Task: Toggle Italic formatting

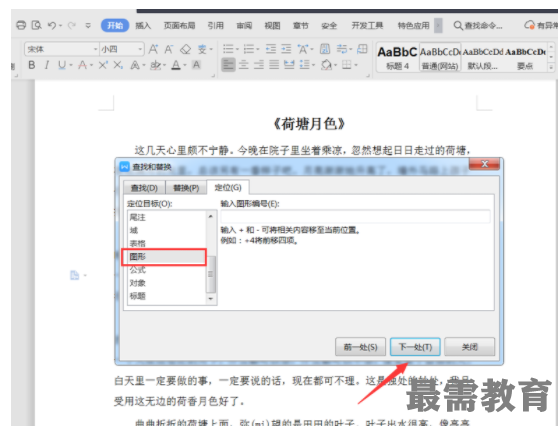Action: click(47, 65)
